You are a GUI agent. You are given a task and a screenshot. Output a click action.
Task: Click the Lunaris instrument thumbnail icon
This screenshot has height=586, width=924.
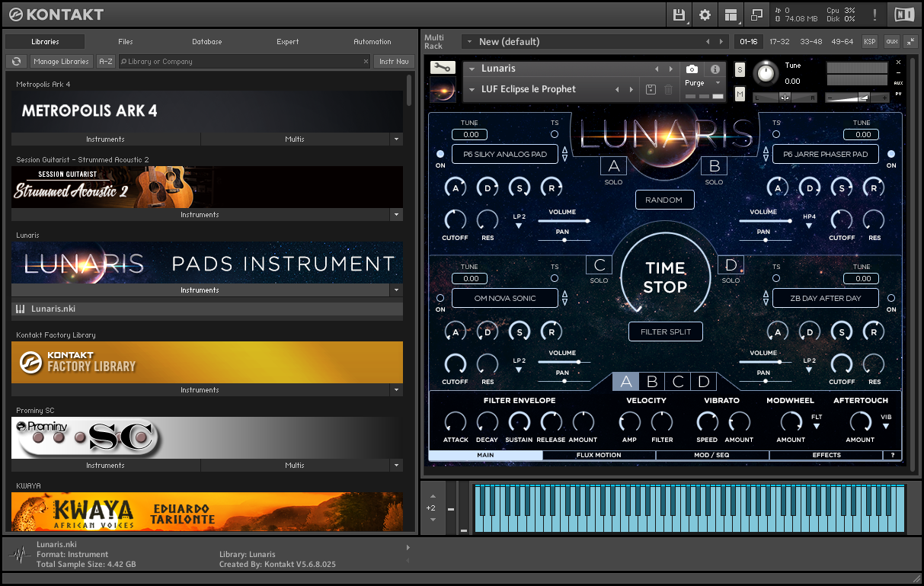tap(443, 88)
